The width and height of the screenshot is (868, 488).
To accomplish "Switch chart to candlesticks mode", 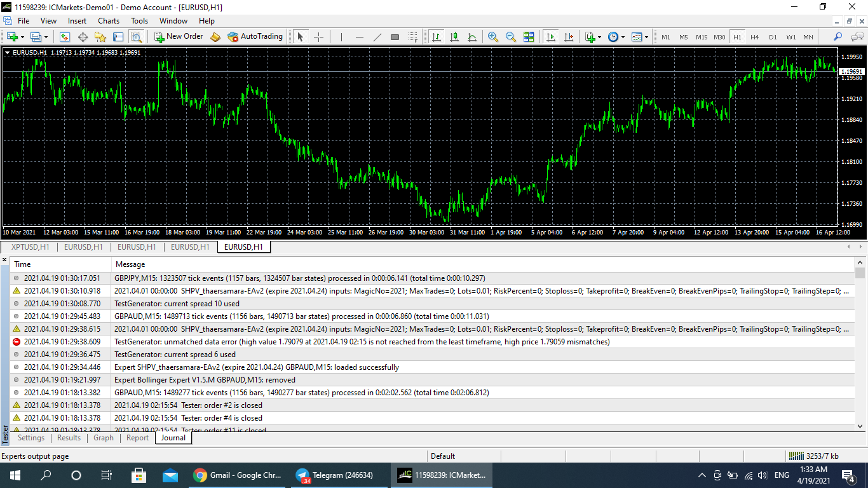I will [x=454, y=37].
